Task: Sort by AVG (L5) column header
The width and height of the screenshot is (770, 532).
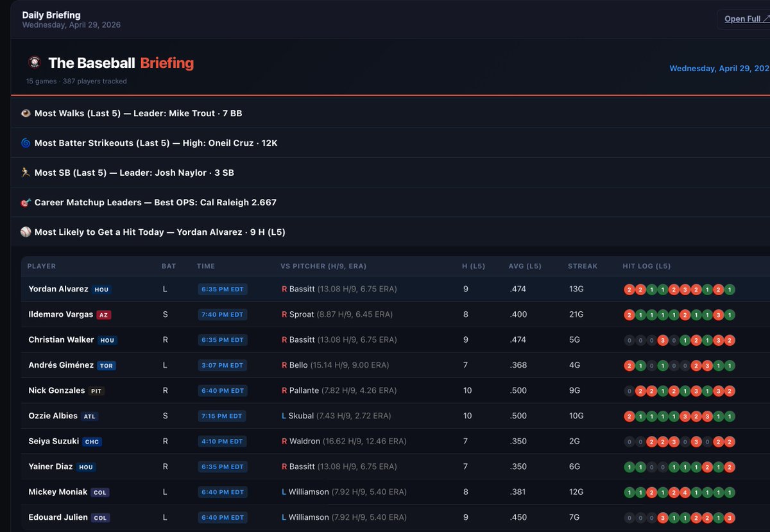Action: coord(526,266)
